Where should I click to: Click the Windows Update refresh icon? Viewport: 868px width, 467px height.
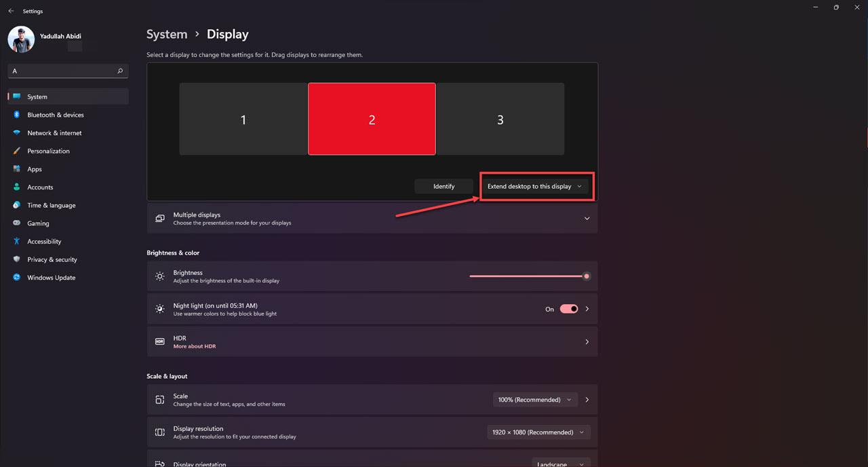point(17,278)
